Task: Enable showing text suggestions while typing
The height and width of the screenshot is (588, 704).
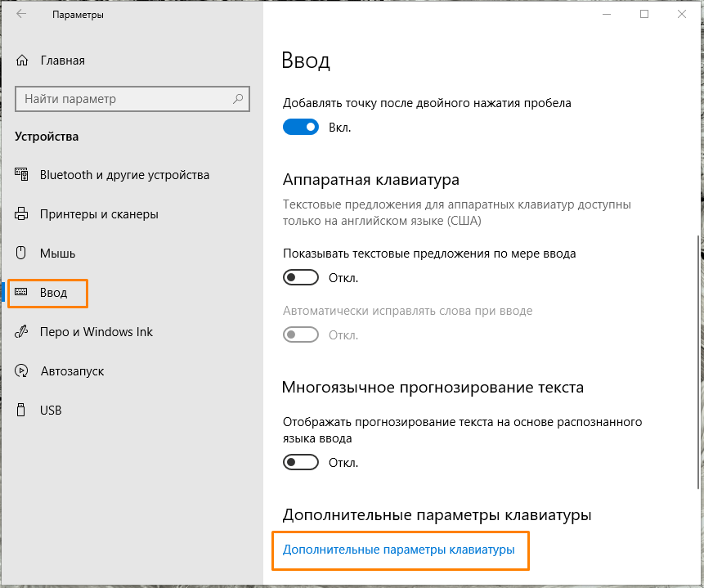Action: tap(300, 278)
